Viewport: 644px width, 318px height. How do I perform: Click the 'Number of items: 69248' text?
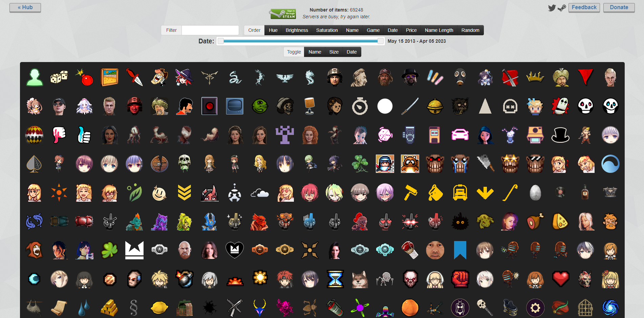point(336,10)
